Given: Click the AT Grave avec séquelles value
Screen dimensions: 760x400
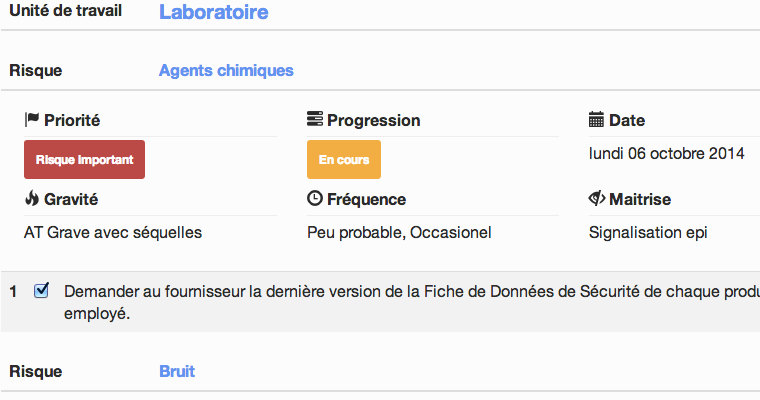Looking at the screenshot, I should tap(113, 233).
